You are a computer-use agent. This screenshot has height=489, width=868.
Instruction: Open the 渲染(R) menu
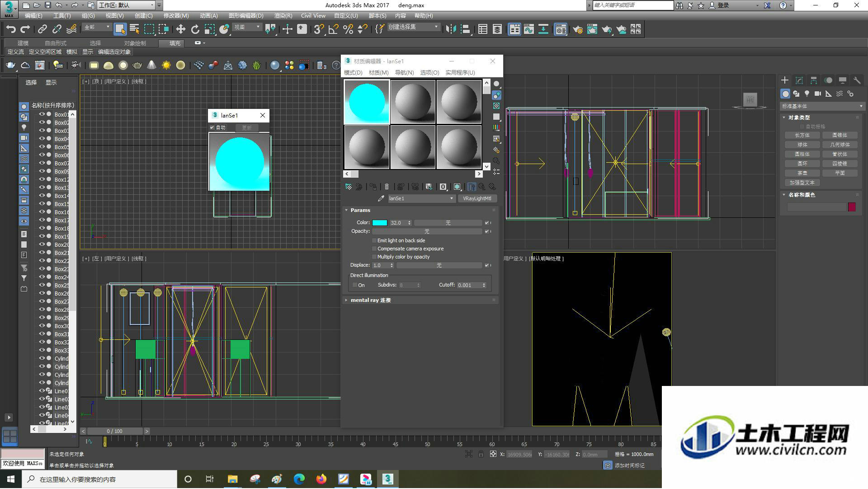(283, 16)
